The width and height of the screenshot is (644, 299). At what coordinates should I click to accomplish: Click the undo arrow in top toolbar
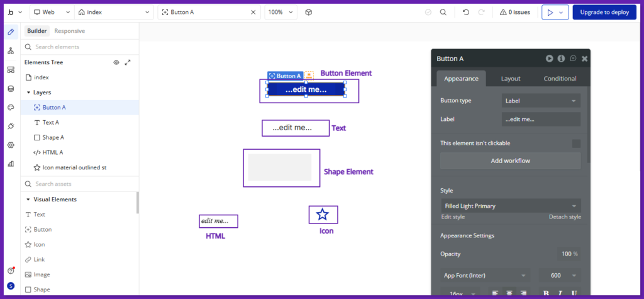pyautogui.click(x=465, y=12)
